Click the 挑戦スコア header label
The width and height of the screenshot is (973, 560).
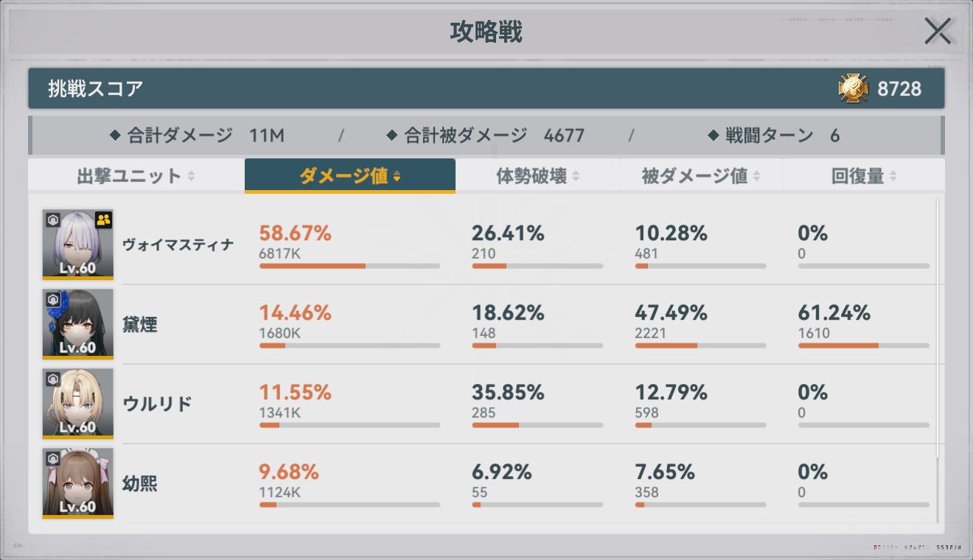tap(96, 88)
